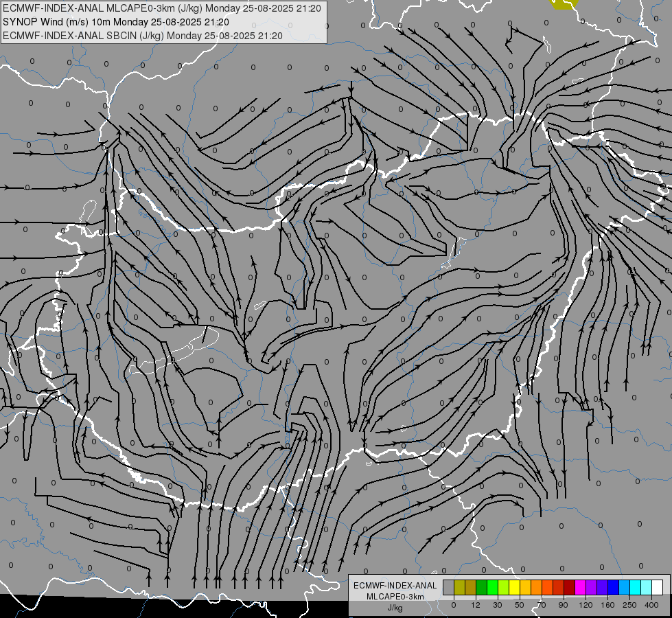Click the MLCAPE0-3km title line in header
The height and width of the screenshot is (618, 672).
click(162, 8)
